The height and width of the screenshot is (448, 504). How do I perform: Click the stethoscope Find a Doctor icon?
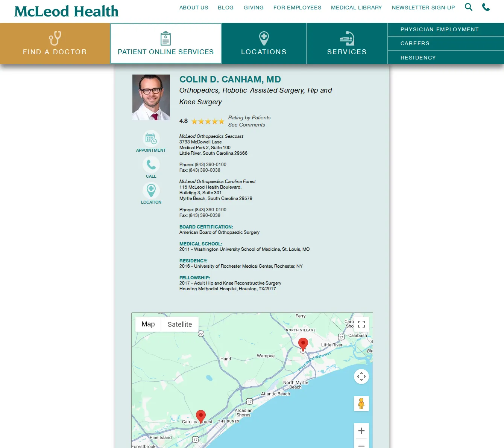tap(55, 38)
